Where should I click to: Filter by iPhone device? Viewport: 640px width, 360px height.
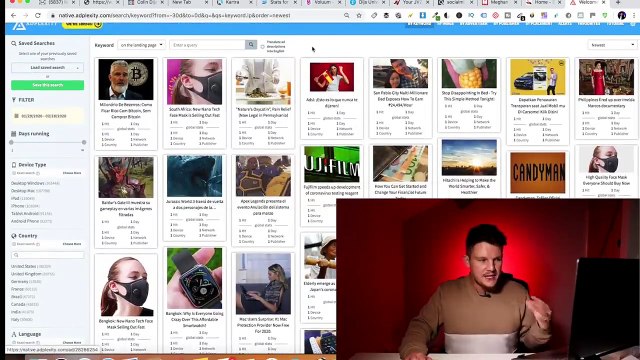coord(25,206)
